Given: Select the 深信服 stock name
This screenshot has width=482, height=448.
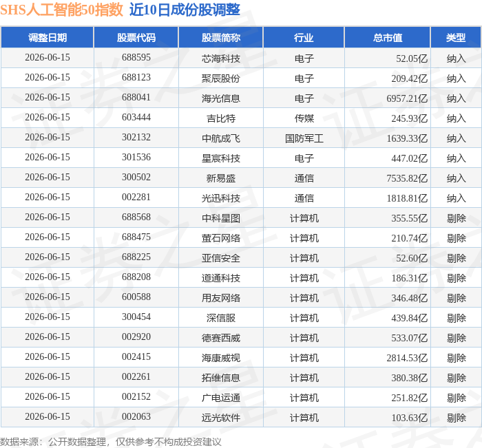Looking at the screenshot, I should [x=221, y=318].
